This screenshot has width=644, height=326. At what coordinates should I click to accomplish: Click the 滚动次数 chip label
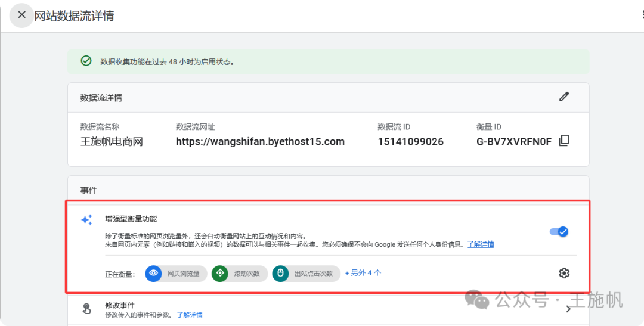(247, 274)
